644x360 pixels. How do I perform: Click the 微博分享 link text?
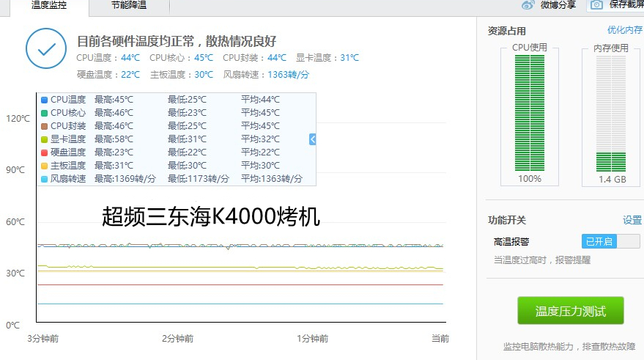[558, 5]
